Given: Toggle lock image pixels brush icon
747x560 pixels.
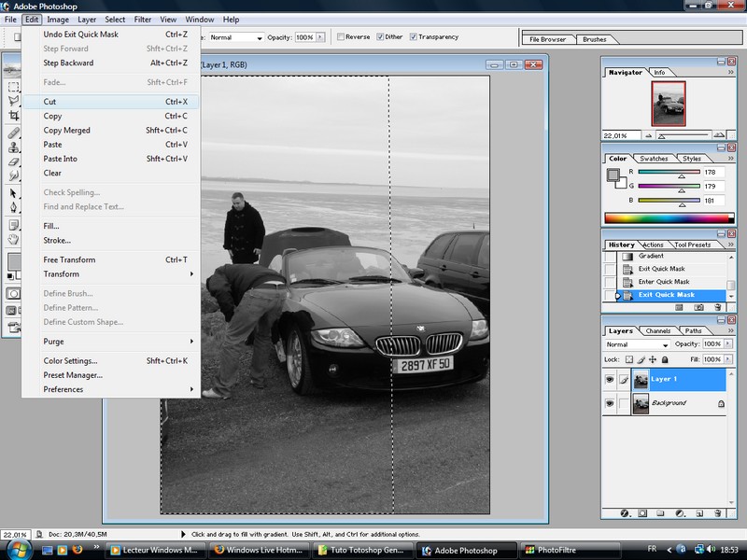Looking at the screenshot, I should 641,359.
